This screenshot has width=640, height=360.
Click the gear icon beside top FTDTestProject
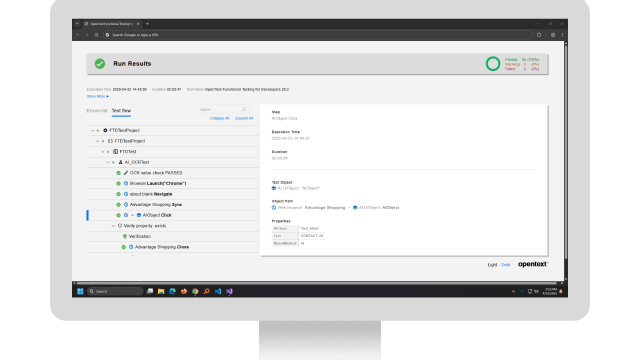[105, 130]
